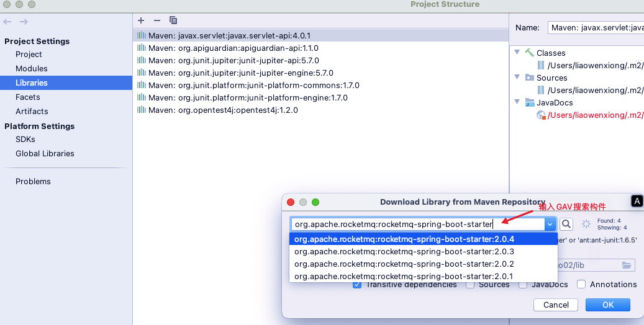This screenshot has height=325, width=644.
Task: Click the OK button
Action: [x=608, y=305]
